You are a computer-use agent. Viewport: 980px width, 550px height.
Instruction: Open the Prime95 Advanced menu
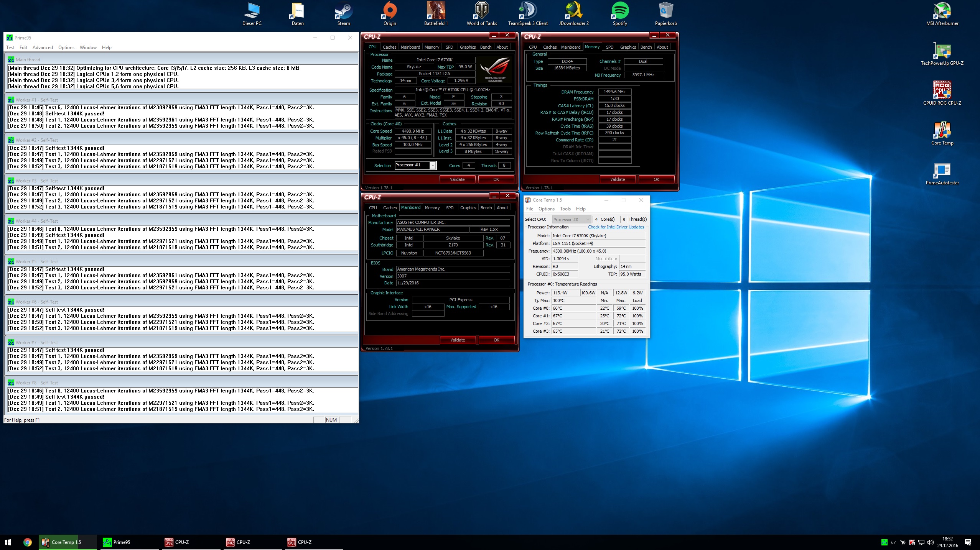click(x=43, y=48)
